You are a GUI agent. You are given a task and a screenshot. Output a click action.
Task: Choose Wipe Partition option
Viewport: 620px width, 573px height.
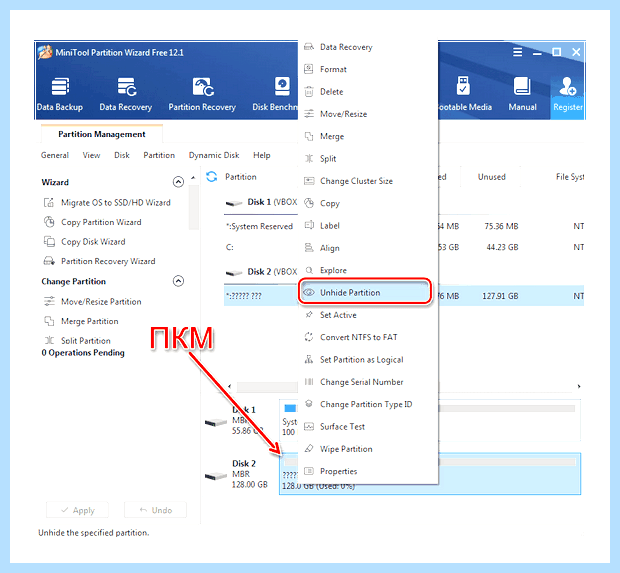coord(368,449)
